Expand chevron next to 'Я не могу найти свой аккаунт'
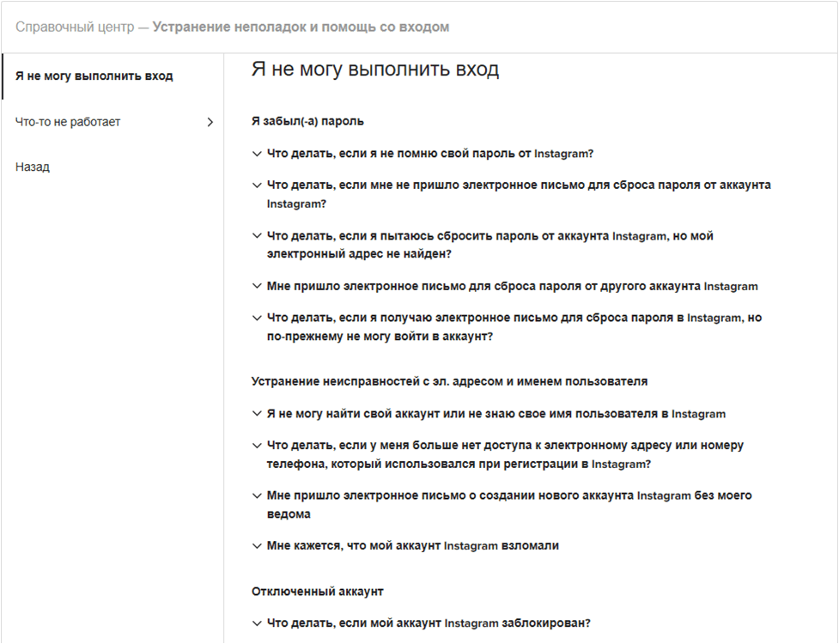Image resolution: width=839 pixels, height=644 pixels. (256, 414)
